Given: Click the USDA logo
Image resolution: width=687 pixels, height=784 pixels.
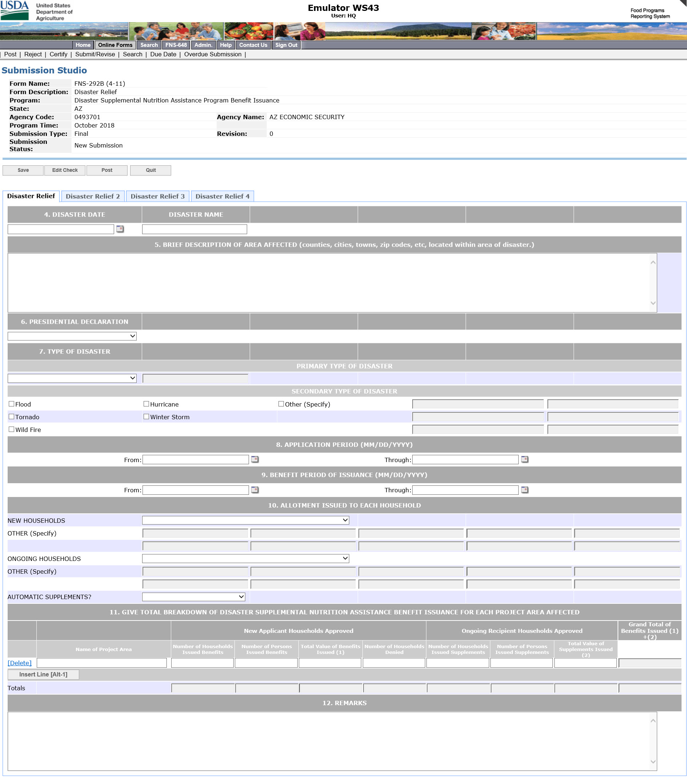Looking at the screenshot, I should (x=15, y=10).
